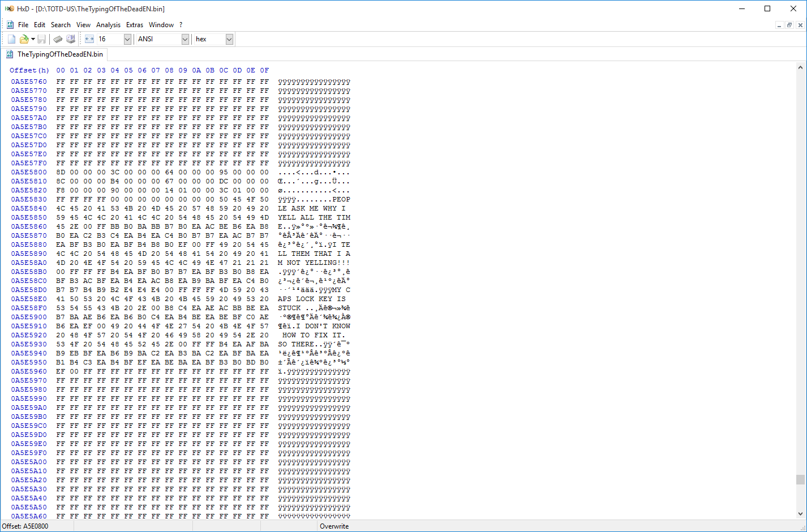Image resolution: width=807 pixels, height=532 pixels.
Task: Expand the Open file recent-files arrow
Action: [x=33, y=39]
